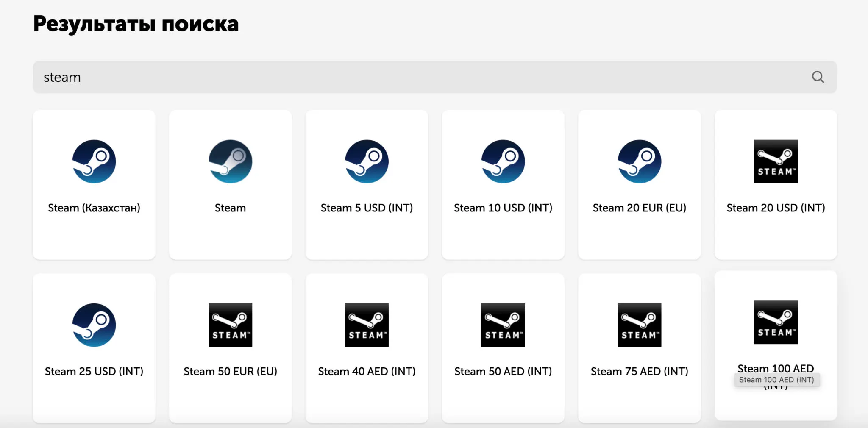868x428 pixels.
Task: Choose the Steam 10 USD (INT) logo
Action: click(503, 161)
